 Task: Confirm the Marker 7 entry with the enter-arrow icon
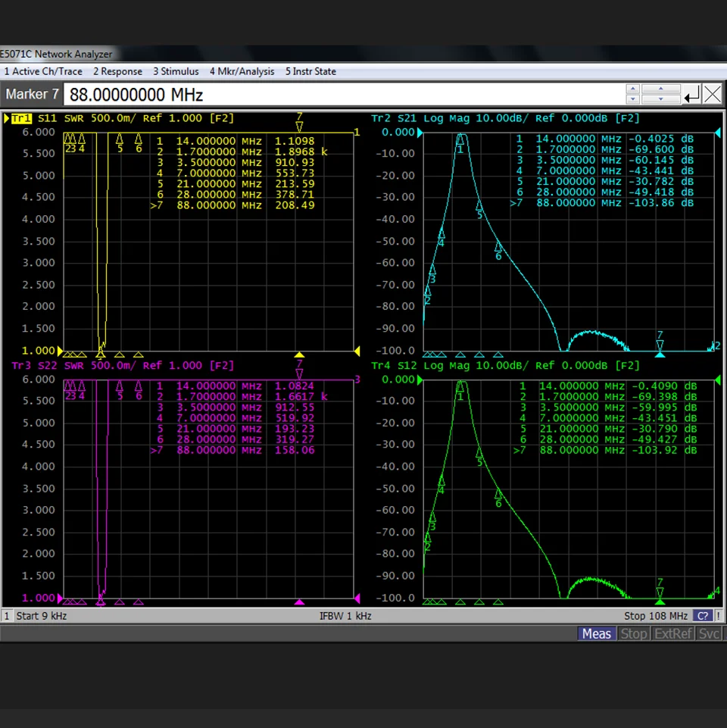point(691,95)
